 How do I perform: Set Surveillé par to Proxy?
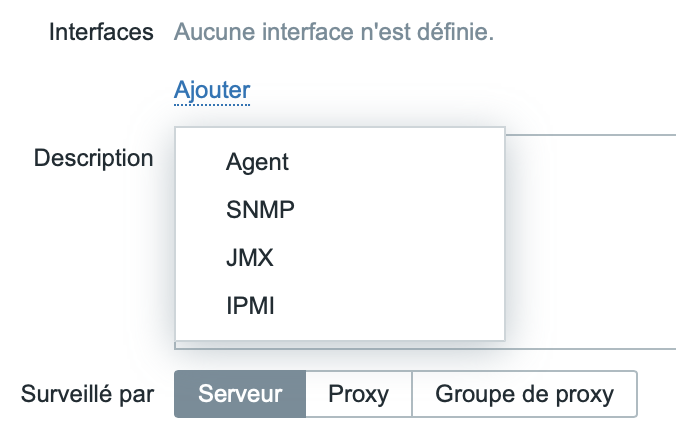358,394
